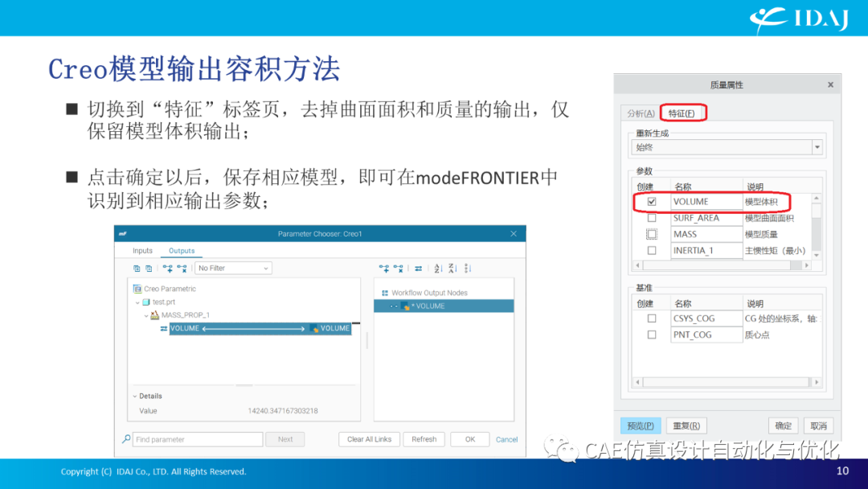868x489 pixels.
Task: Switch to the 分析(A) tab
Action: coord(641,113)
